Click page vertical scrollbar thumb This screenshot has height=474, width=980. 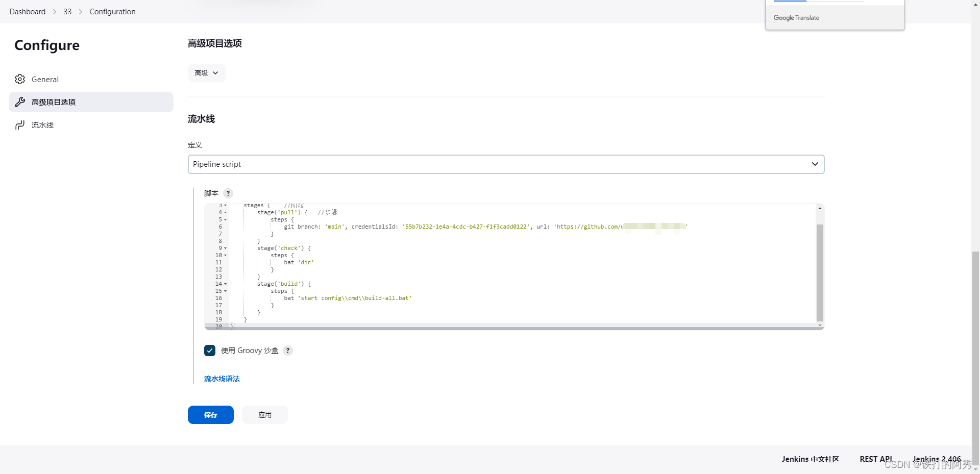coord(975,357)
